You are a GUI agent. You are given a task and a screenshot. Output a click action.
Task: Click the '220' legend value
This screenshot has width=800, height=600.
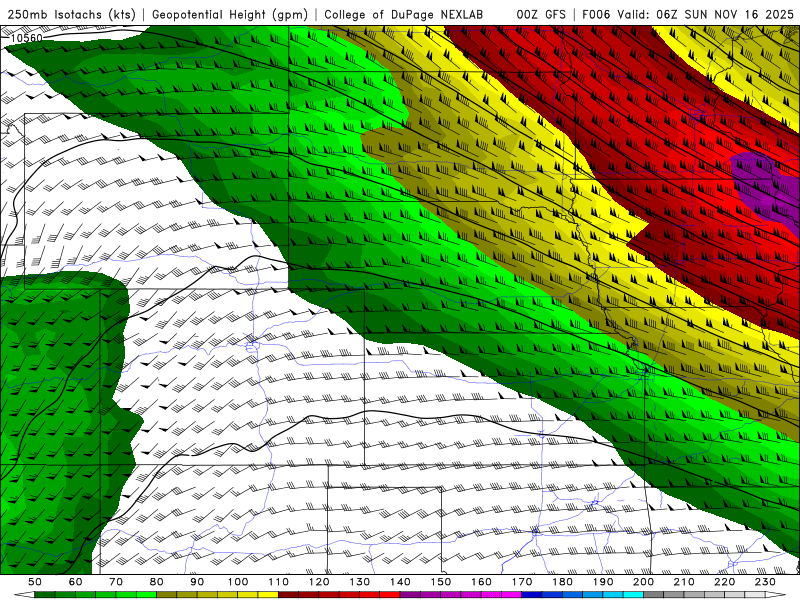point(724,582)
